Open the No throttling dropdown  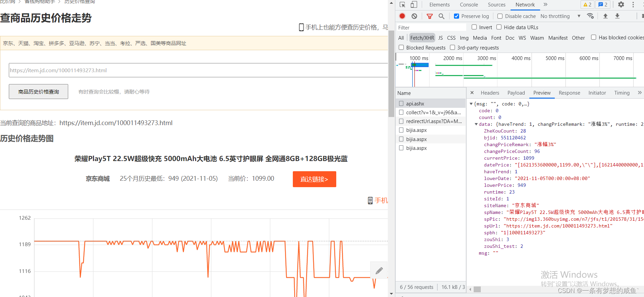560,16
